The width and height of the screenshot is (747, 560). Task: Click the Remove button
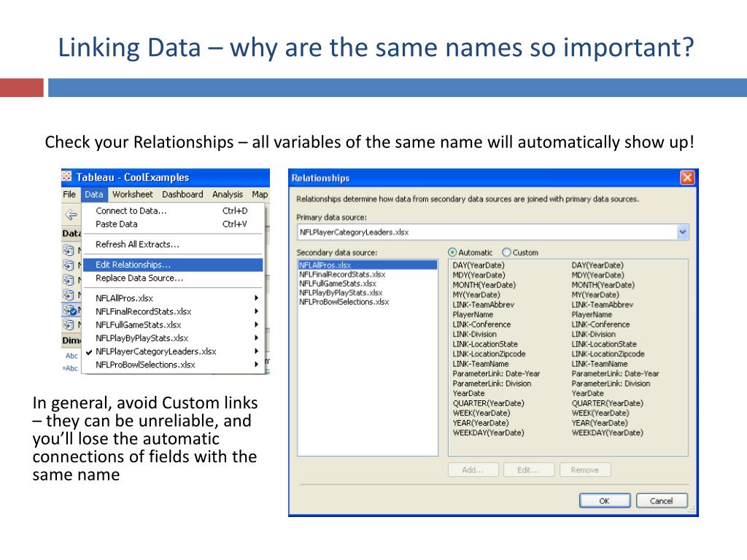[584, 470]
